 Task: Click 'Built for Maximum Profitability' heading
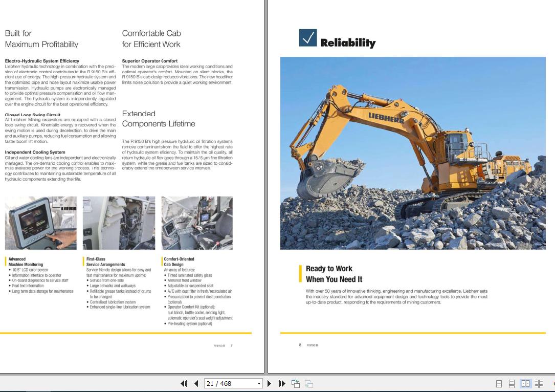tap(41, 38)
